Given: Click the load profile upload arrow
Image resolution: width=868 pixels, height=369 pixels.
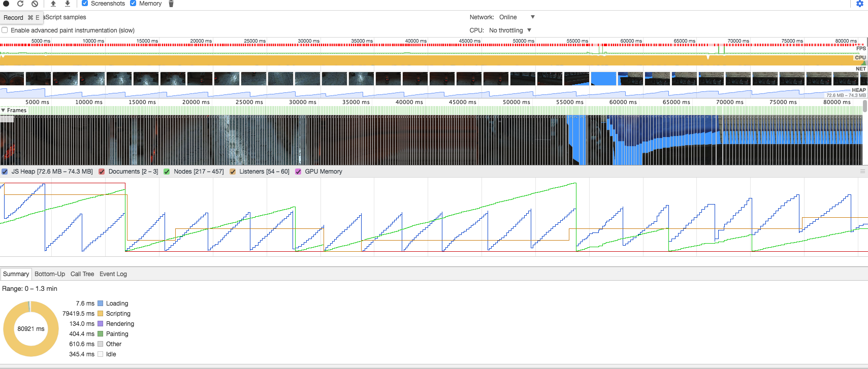Looking at the screenshot, I should (x=53, y=4).
